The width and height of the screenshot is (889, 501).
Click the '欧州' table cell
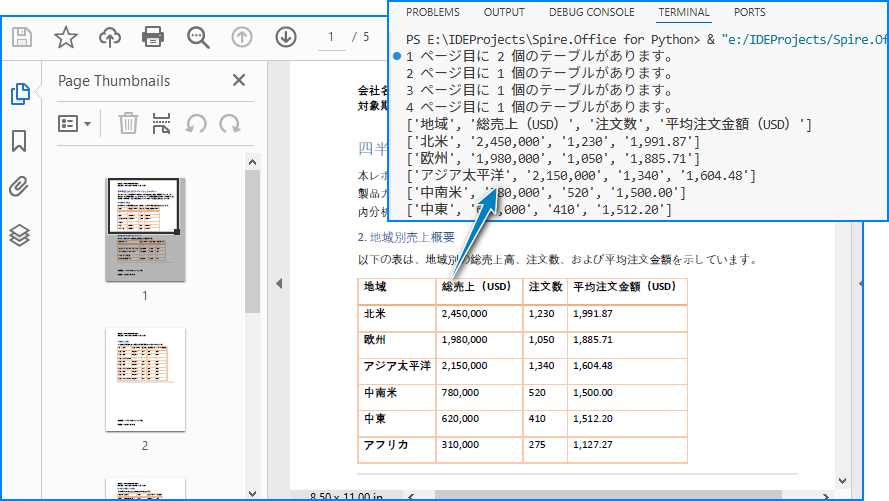(x=396, y=344)
